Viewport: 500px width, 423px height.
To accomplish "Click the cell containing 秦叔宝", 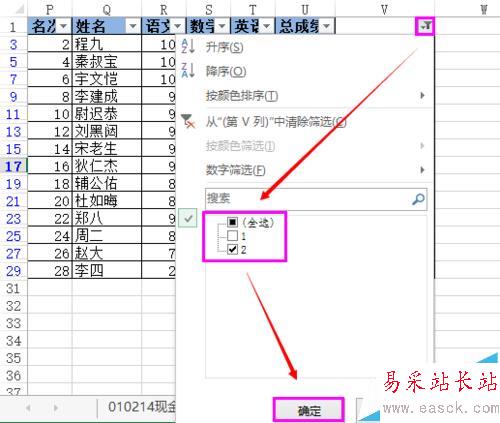I will (x=107, y=61).
